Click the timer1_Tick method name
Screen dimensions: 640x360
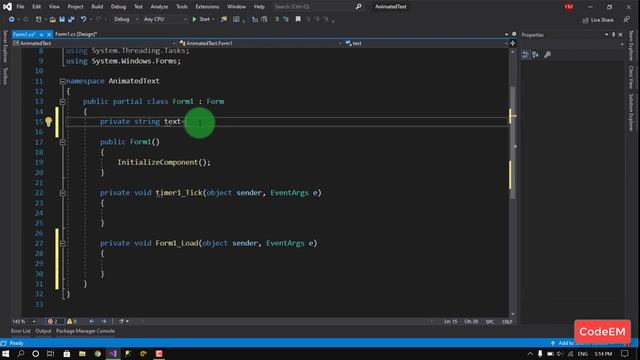179,193
